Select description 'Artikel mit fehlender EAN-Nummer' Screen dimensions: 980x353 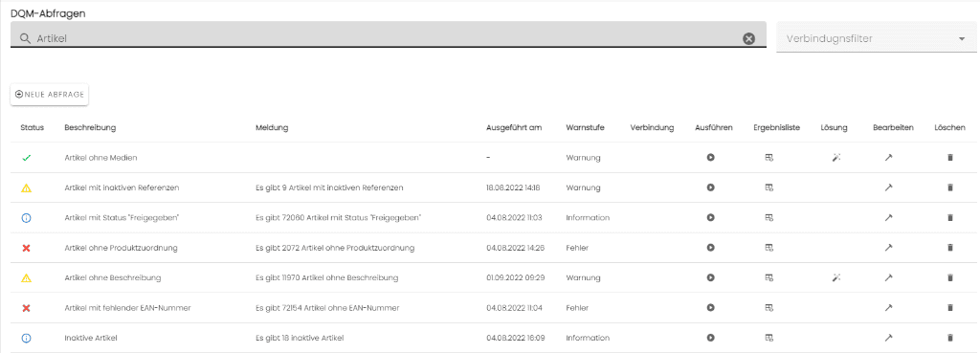coord(127,307)
